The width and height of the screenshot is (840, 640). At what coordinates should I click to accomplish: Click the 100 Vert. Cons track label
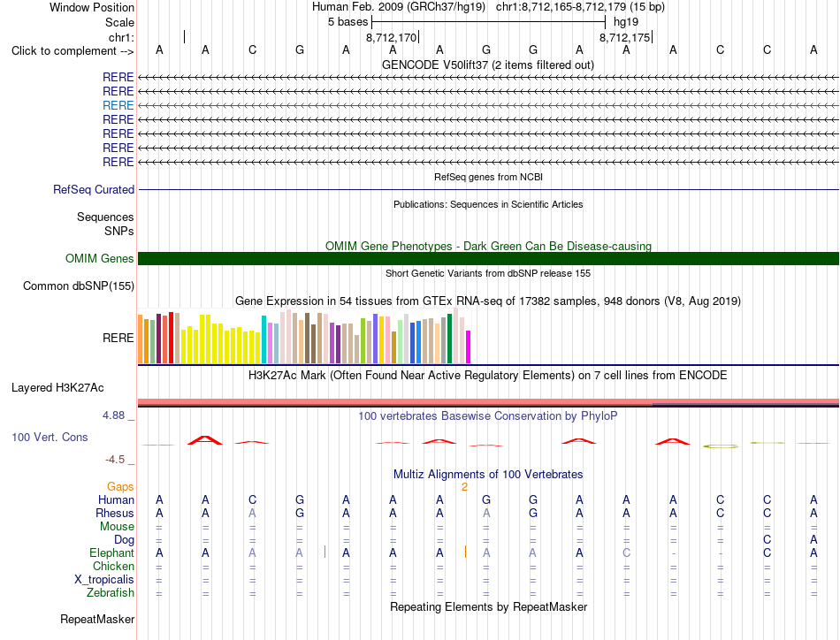tap(50, 437)
